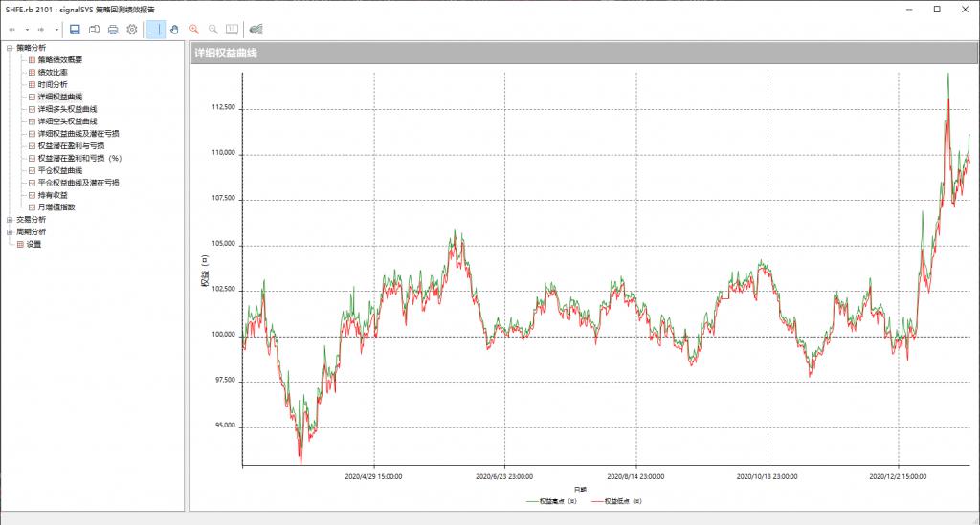Open 详细多头权益曲线 chart

(x=68, y=109)
